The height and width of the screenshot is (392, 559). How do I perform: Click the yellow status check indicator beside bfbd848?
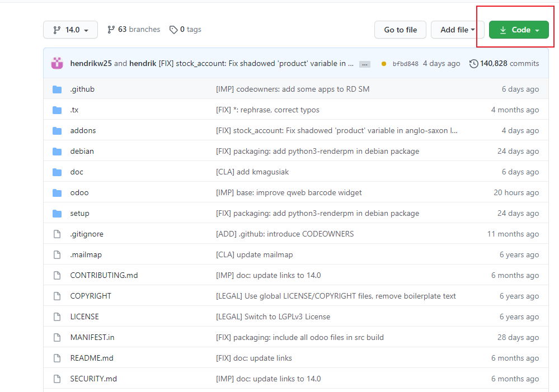click(x=384, y=63)
